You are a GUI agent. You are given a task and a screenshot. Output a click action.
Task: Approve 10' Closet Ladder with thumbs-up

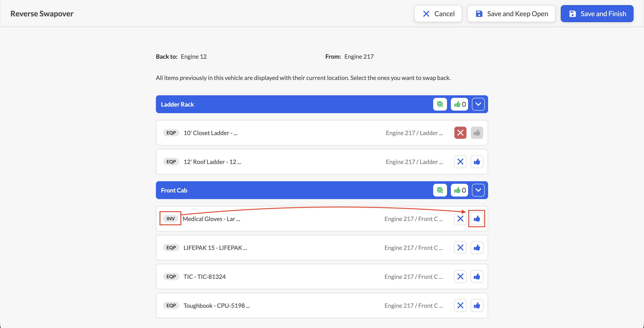coord(477,133)
